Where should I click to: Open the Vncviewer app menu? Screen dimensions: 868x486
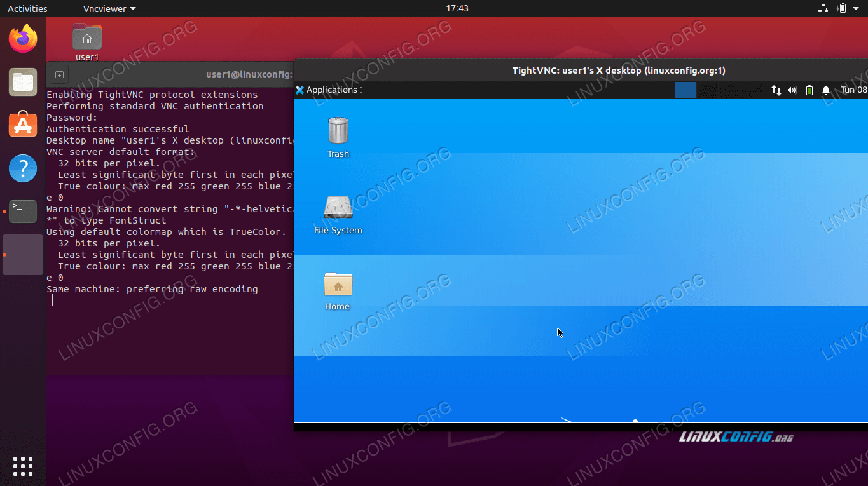click(x=109, y=8)
